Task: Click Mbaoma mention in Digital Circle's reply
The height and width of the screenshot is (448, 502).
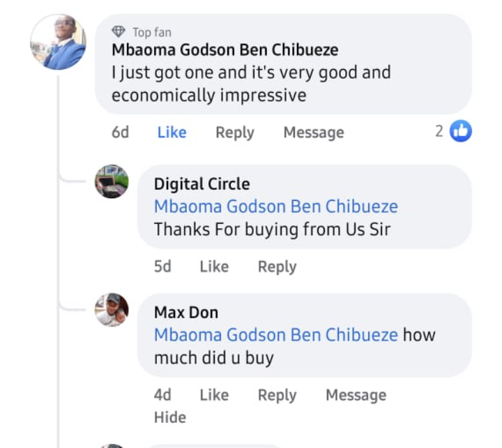Action: 275,207
